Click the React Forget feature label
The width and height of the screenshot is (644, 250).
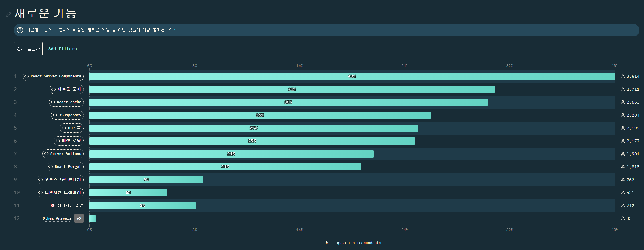(x=65, y=167)
